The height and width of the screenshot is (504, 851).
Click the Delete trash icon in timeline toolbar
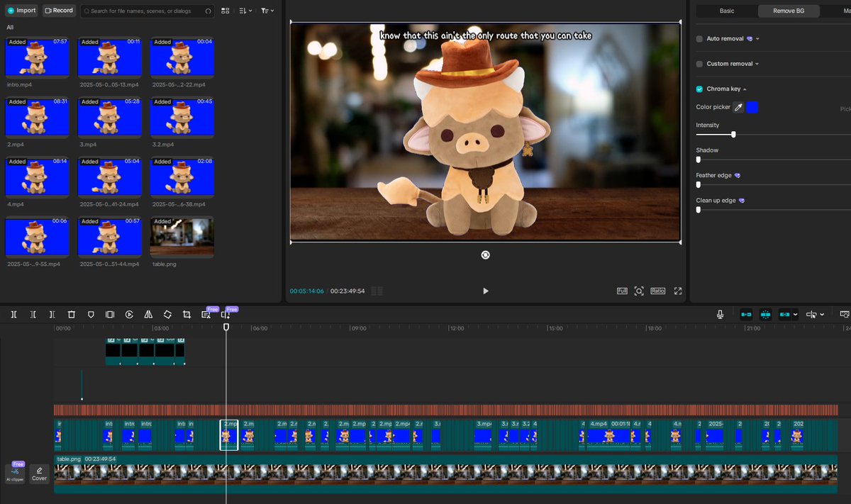click(72, 314)
